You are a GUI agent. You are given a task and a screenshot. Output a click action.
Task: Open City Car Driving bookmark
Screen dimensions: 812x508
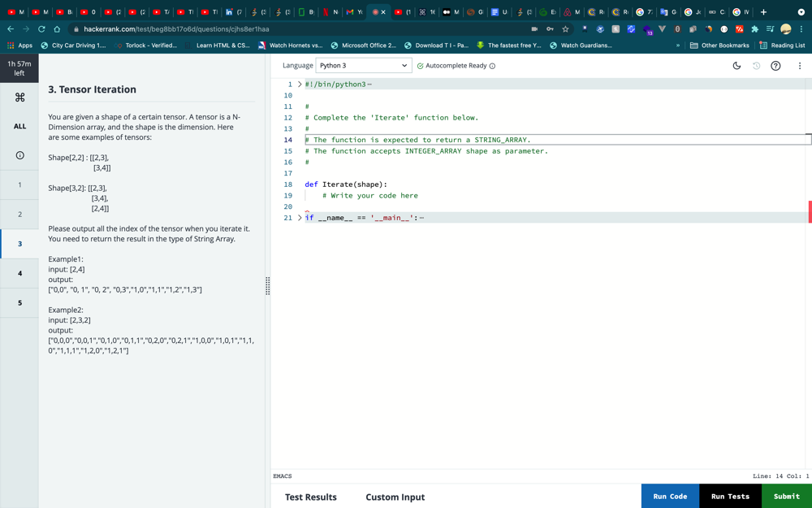coord(73,45)
